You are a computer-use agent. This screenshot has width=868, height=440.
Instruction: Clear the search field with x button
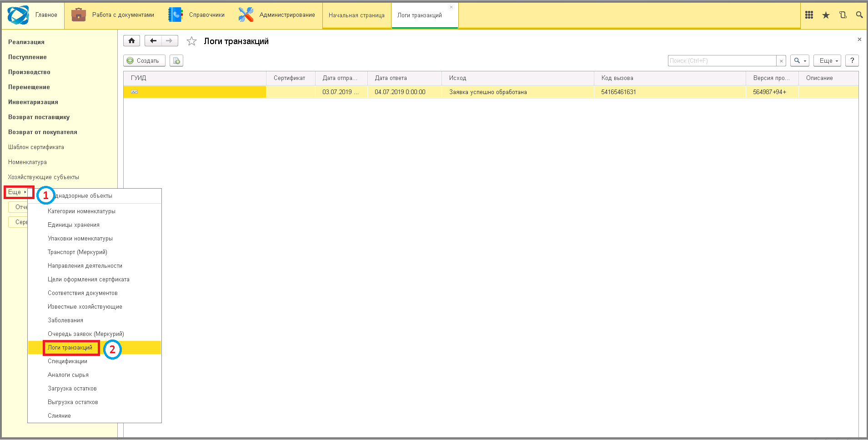tap(781, 60)
